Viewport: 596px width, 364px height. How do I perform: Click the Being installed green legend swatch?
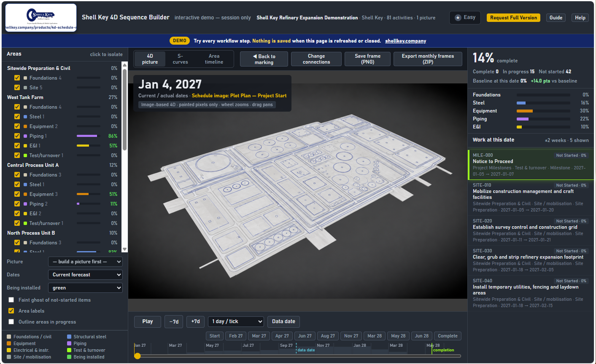pos(69,357)
